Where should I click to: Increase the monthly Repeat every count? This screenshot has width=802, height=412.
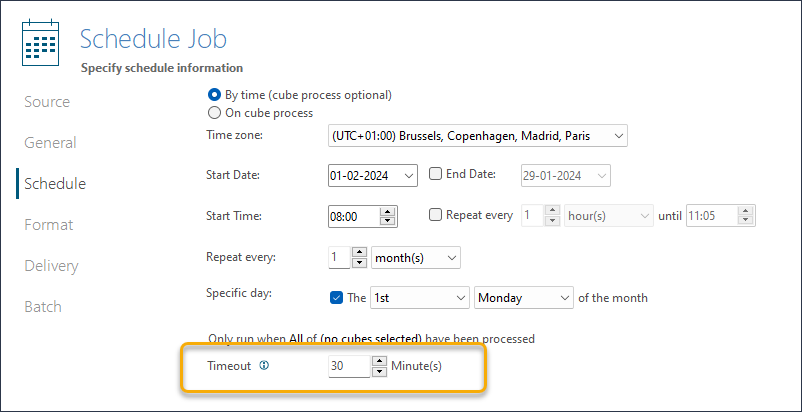[361, 253]
